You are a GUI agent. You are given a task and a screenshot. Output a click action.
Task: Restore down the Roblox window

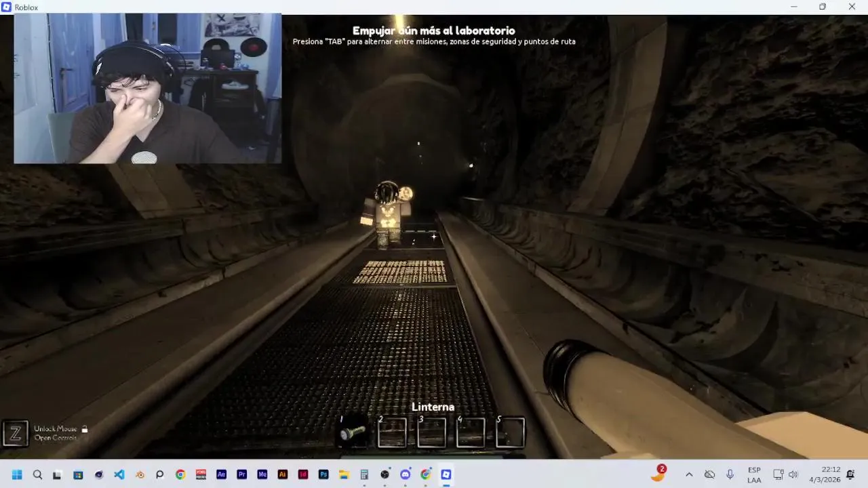(822, 7)
